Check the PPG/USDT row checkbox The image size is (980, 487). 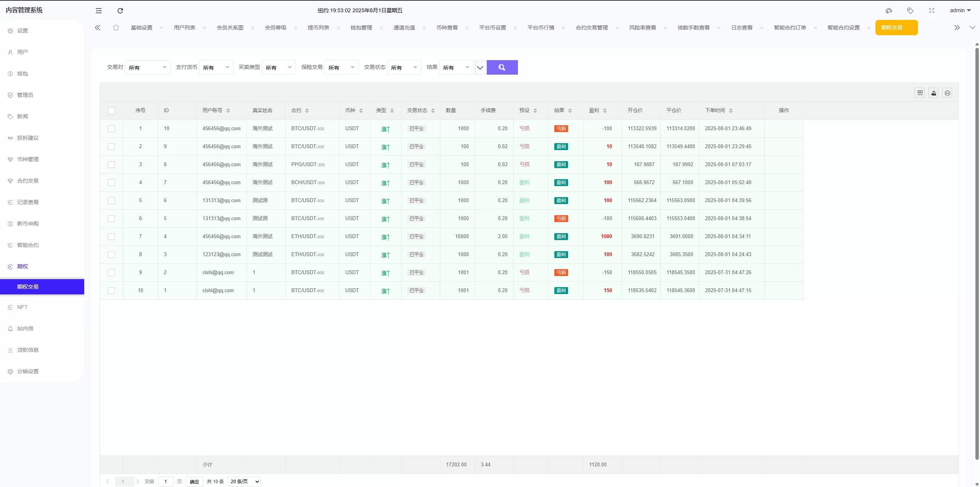(111, 165)
